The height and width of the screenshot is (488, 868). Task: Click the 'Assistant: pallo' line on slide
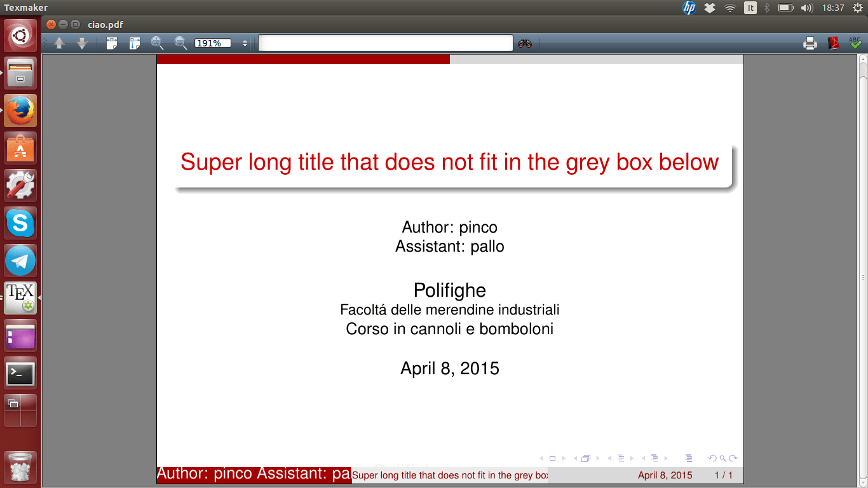tap(449, 247)
